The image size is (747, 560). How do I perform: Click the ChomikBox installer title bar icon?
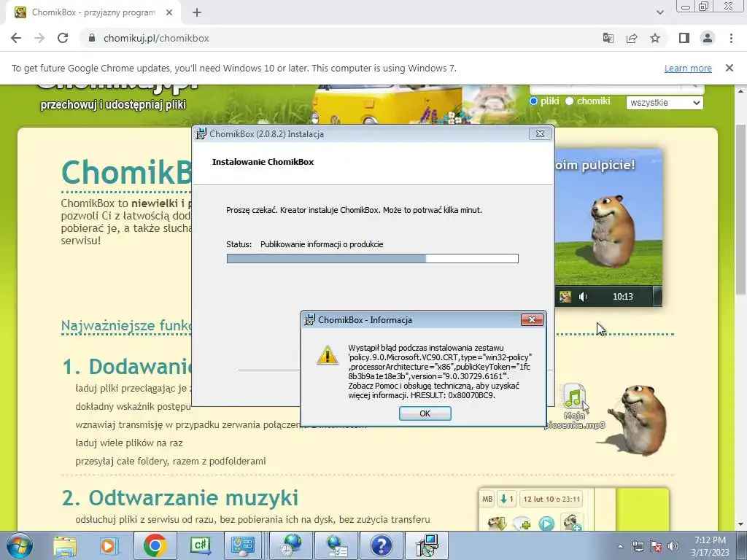point(201,134)
